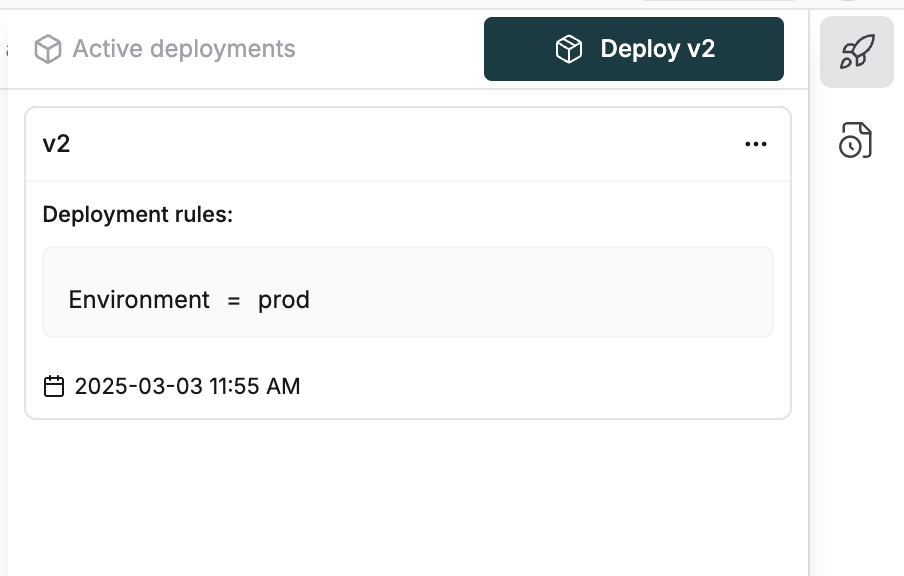Click the v2 card title
The width and height of the screenshot is (904, 576).
coord(55,144)
